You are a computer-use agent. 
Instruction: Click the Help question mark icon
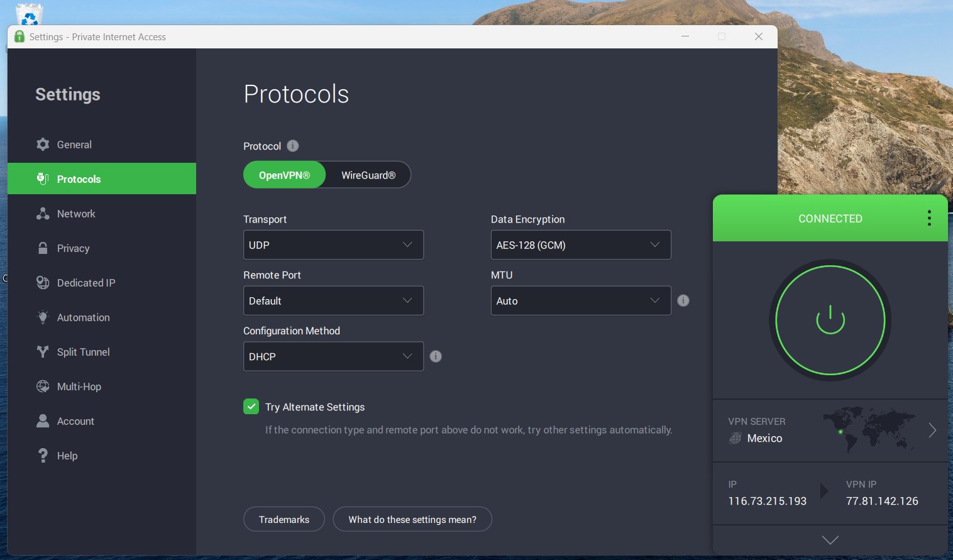pos(43,456)
